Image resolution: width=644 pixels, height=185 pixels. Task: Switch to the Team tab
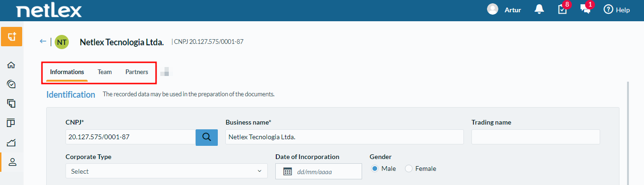[x=105, y=72]
